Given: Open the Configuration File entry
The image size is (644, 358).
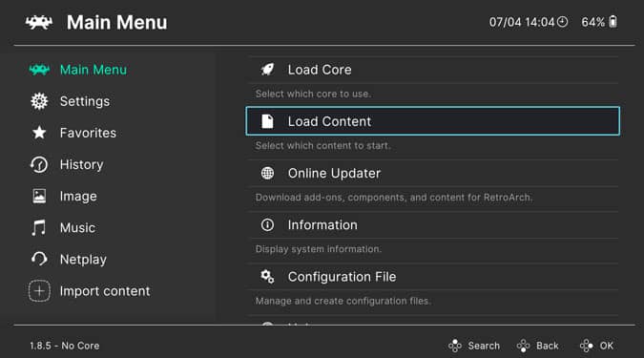Looking at the screenshot, I should tap(433, 277).
